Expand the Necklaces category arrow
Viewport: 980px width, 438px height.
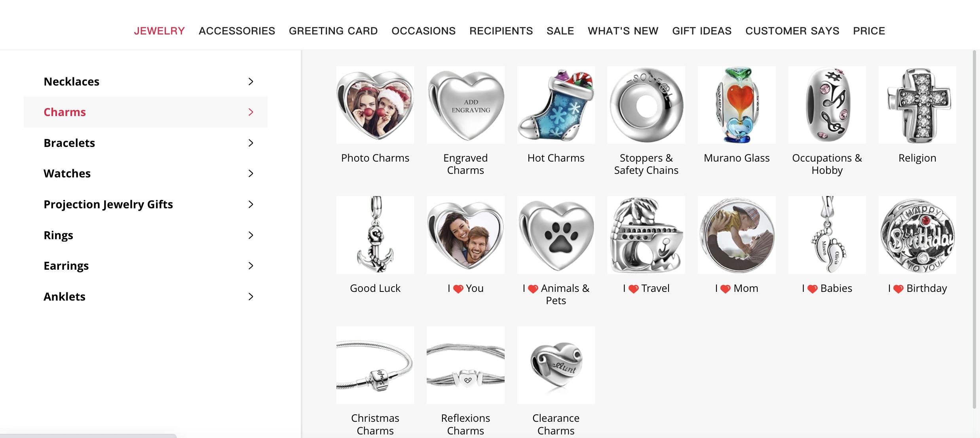251,82
